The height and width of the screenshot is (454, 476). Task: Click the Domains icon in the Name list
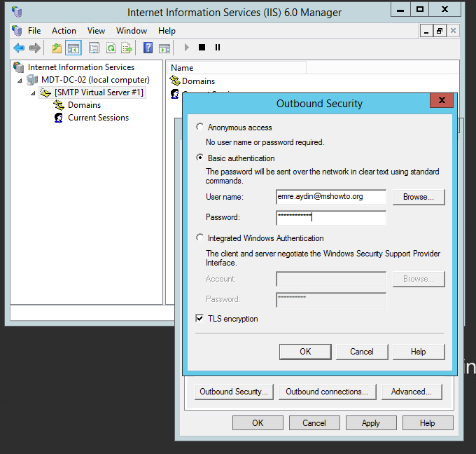(175, 81)
